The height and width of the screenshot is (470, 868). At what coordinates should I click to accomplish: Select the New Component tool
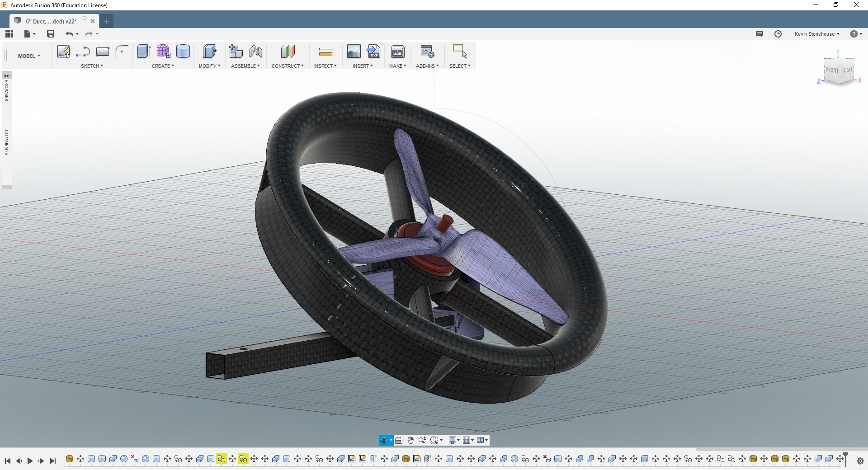tap(236, 52)
